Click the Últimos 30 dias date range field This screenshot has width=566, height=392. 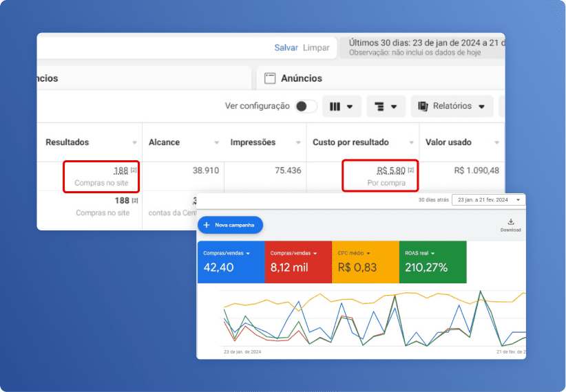point(423,47)
